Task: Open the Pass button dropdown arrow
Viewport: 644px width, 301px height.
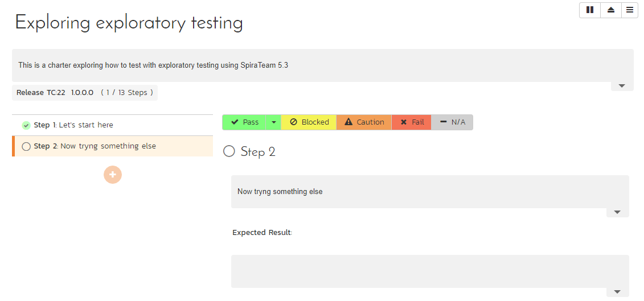Action: [x=273, y=122]
